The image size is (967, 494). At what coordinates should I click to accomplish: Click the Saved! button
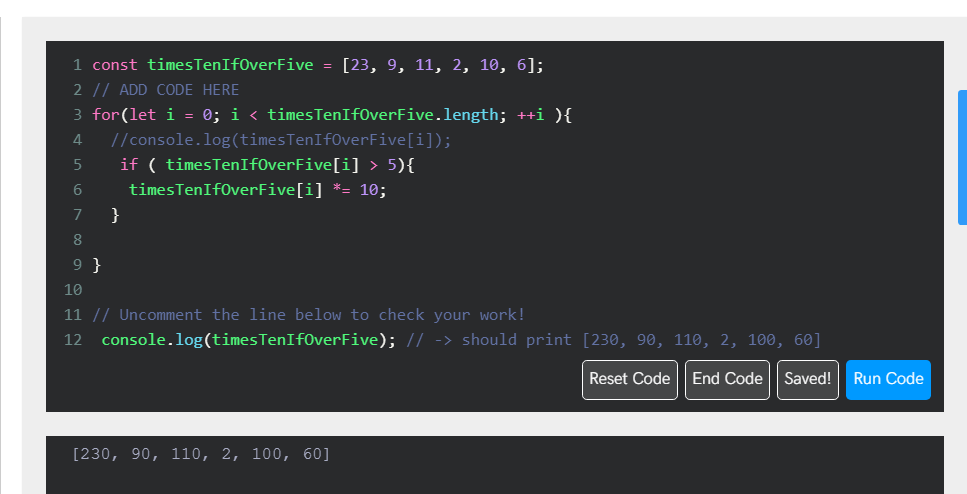tap(808, 379)
